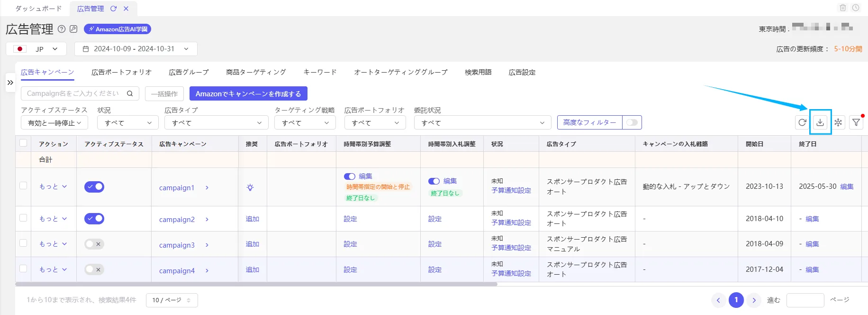The width and height of the screenshot is (868, 315).
Task: Click 予算通知設定 link for campaign1
Action: point(511,190)
